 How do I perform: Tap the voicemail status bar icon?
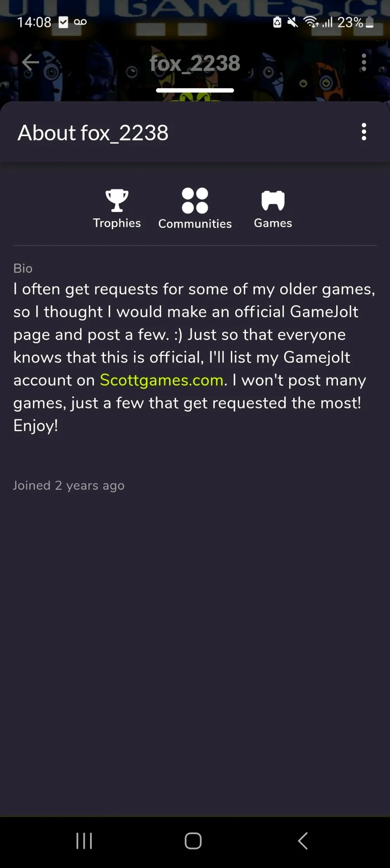80,22
